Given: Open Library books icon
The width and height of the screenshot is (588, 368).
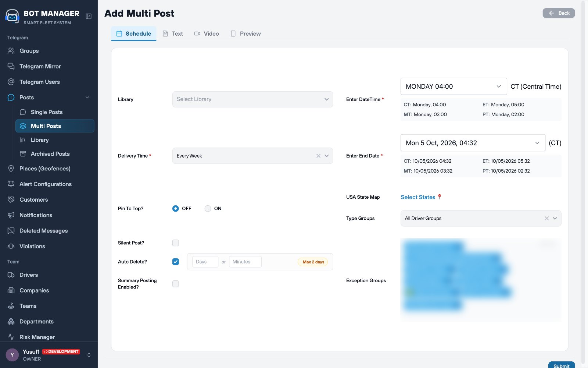Looking at the screenshot, I should pos(23,140).
